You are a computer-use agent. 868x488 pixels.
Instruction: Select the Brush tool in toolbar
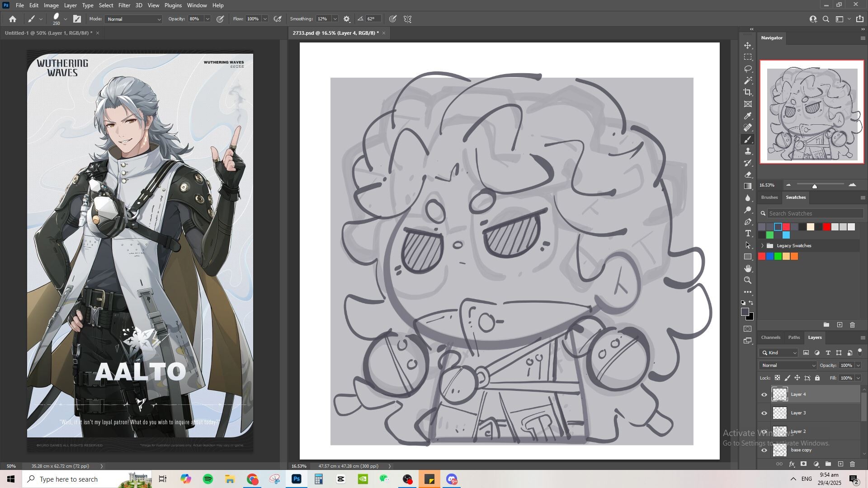[748, 140]
